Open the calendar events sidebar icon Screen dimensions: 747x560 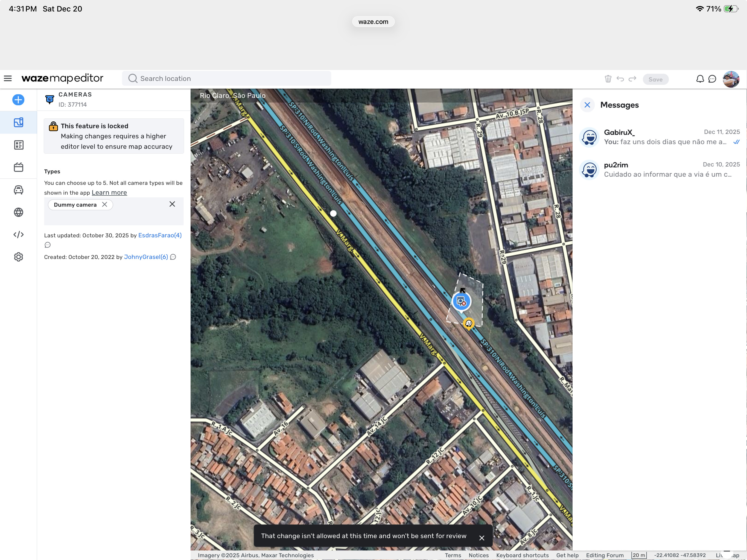(18, 167)
